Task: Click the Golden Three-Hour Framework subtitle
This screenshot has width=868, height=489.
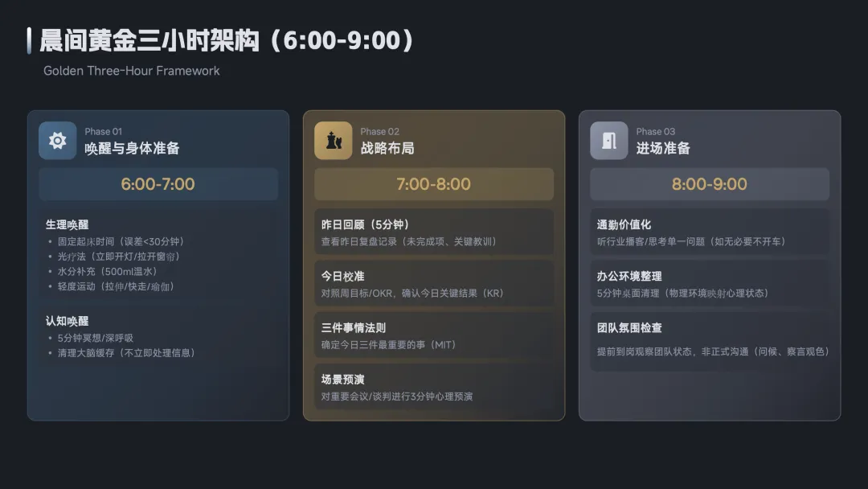Action: click(132, 71)
